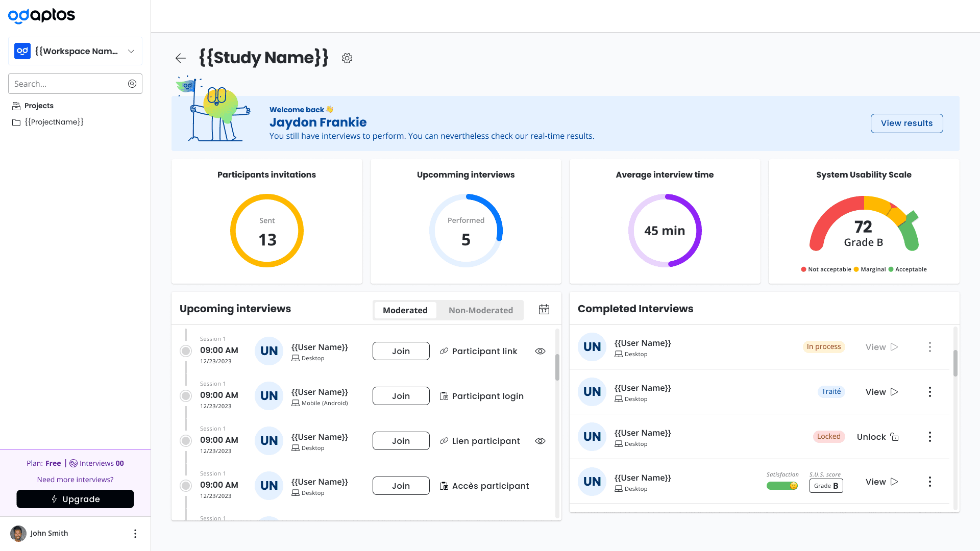Open the workspace name dropdown

point(75,51)
